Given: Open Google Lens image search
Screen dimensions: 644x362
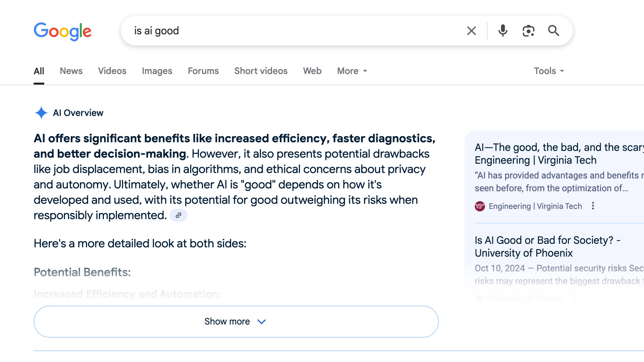Looking at the screenshot, I should coord(528,31).
